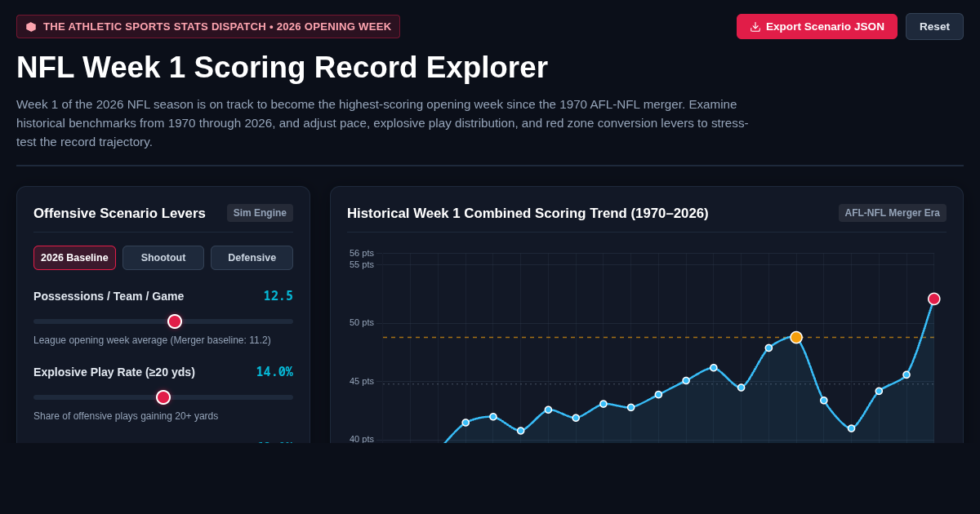The image size is (980, 514).
Task: Click the 56 pts axis label
Action: coord(362,253)
